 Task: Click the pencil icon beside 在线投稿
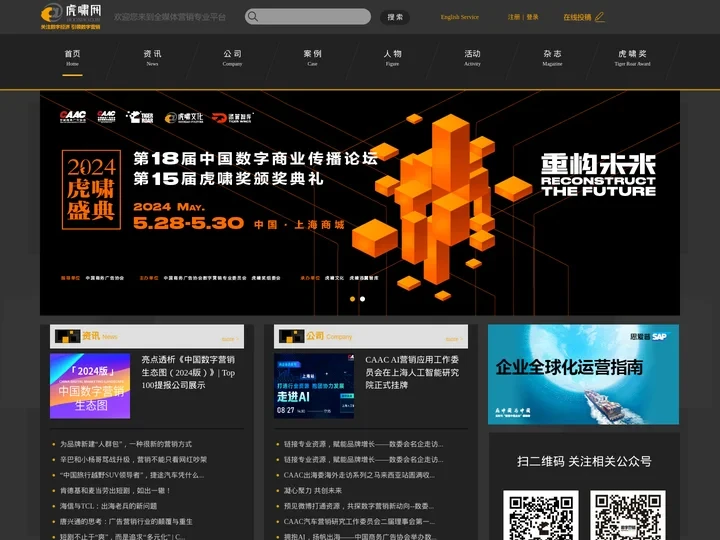[599, 17]
